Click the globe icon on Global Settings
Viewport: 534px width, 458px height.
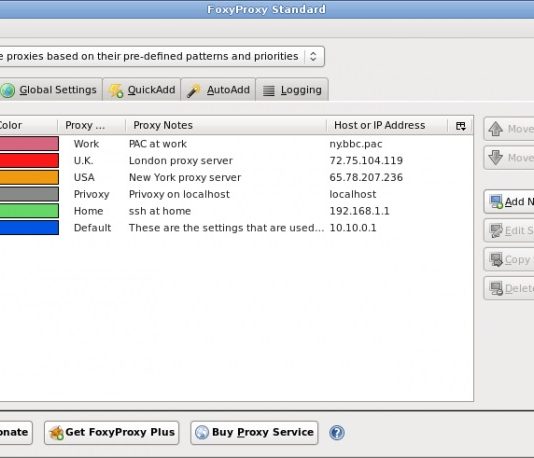pyautogui.click(x=8, y=90)
